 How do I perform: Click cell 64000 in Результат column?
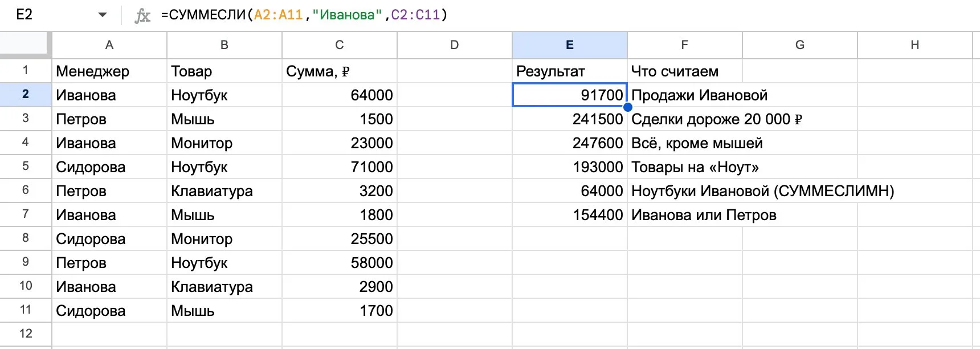(570, 191)
